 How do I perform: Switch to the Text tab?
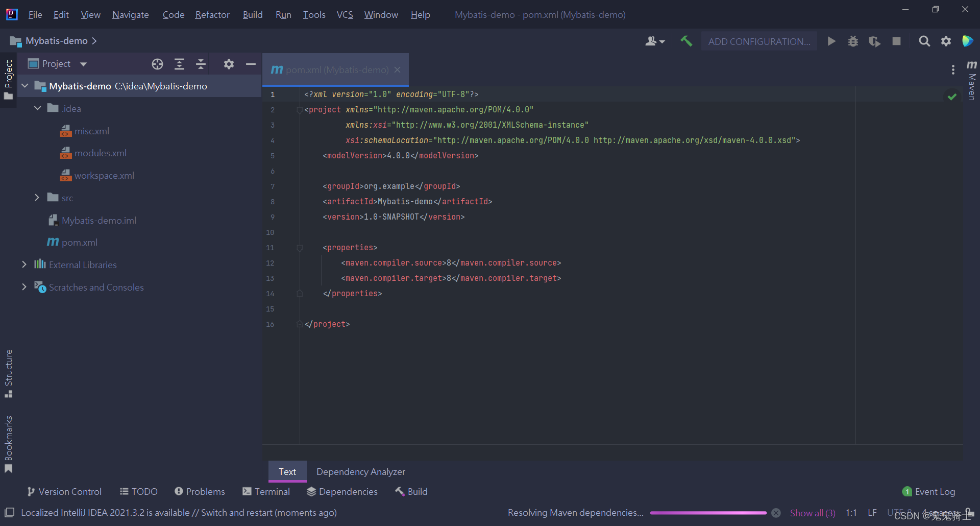[x=287, y=472]
